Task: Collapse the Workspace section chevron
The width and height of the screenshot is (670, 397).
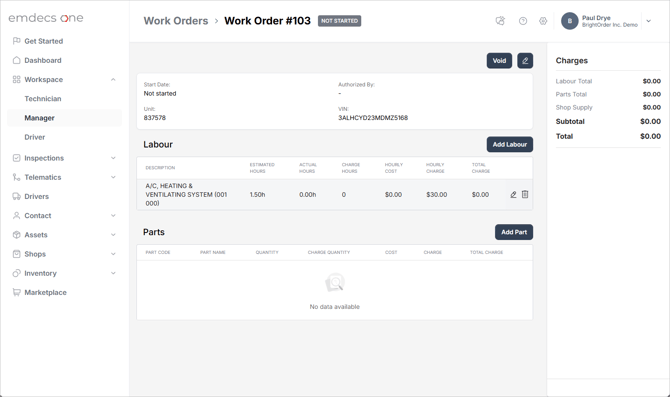Action: click(113, 79)
